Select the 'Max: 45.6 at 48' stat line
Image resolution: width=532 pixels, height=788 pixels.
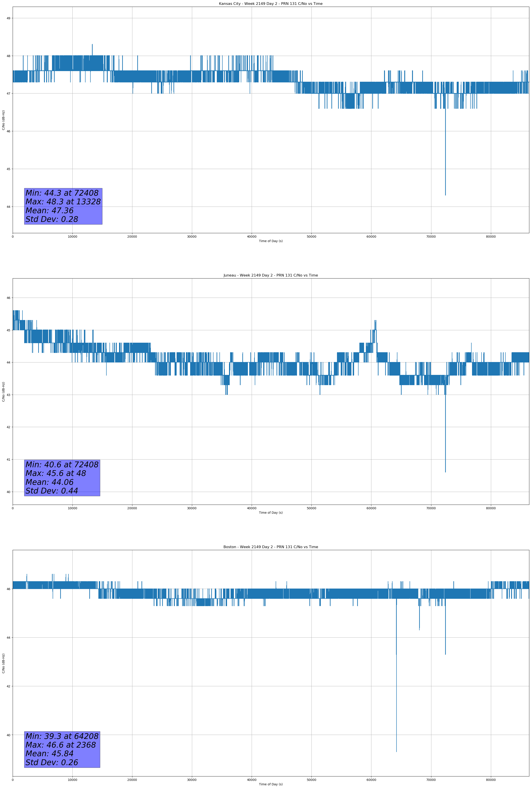(x=56, y=473)
